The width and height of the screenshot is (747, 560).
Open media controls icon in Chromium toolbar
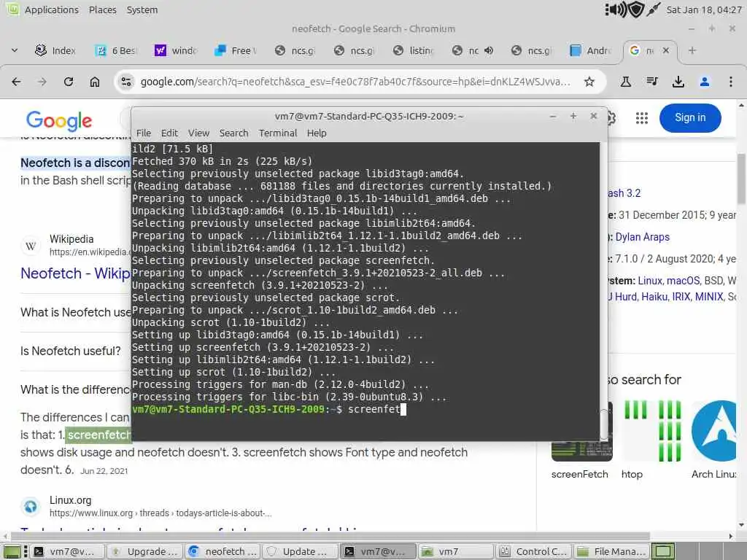click(651, 82)
